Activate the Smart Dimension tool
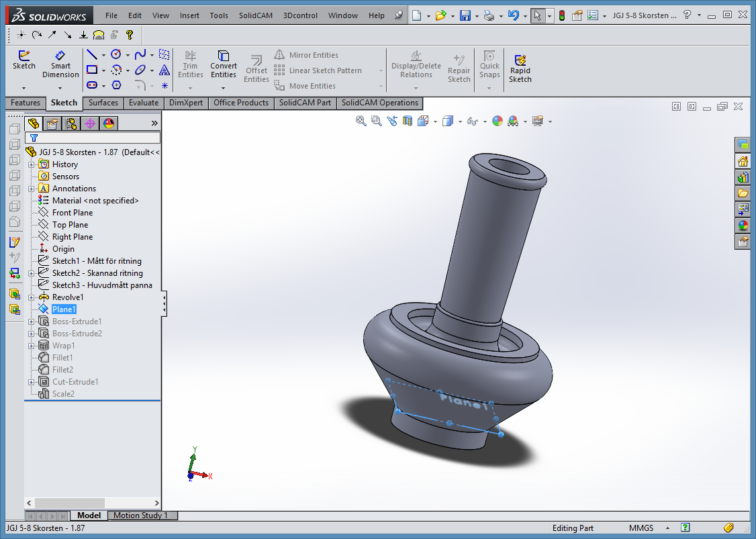This screenshot has height=539, width=756. click(x=60, y=64)
